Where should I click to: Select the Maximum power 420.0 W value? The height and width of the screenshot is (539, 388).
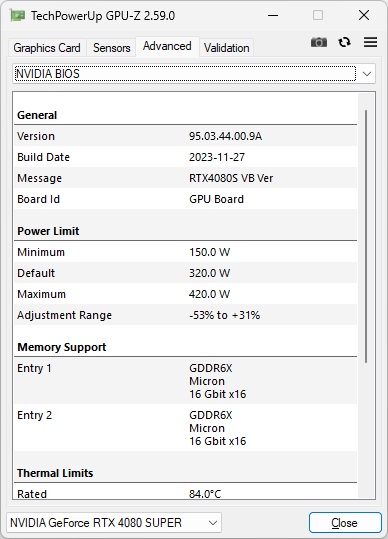(x=209, y=294)
